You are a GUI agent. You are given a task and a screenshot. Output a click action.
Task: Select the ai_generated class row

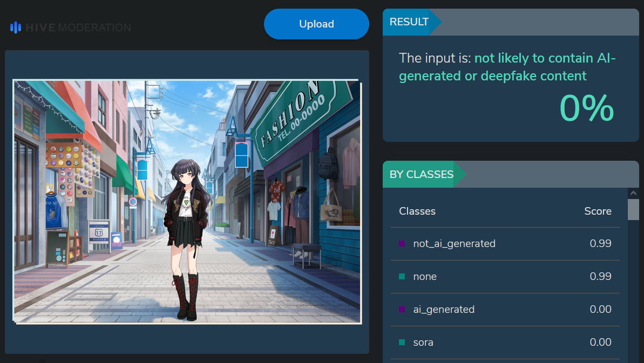(505, 309)
